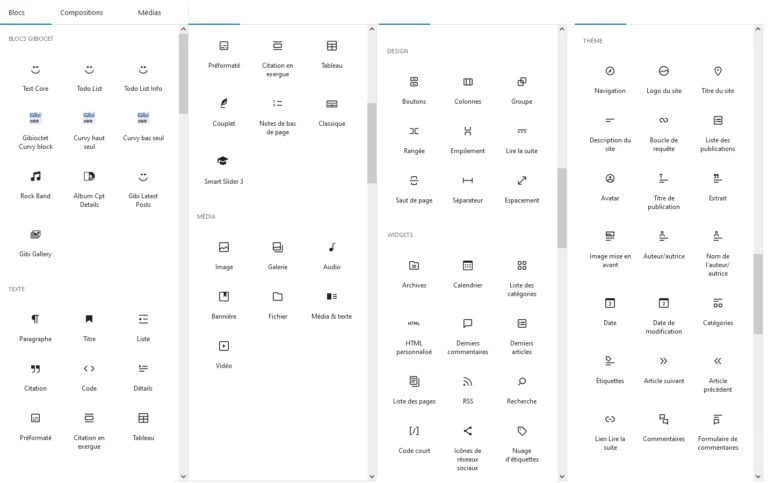
Task: Insert the Test Core block
Action: click(35, 78)
